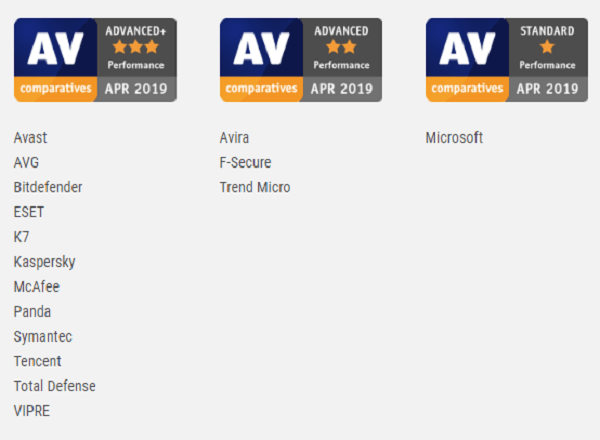Image resolution: width=600 pixels, height=440 pixels.
Task: Click the Standard one-star award badge
Action: pyautogui.click(x=507, y=60)
